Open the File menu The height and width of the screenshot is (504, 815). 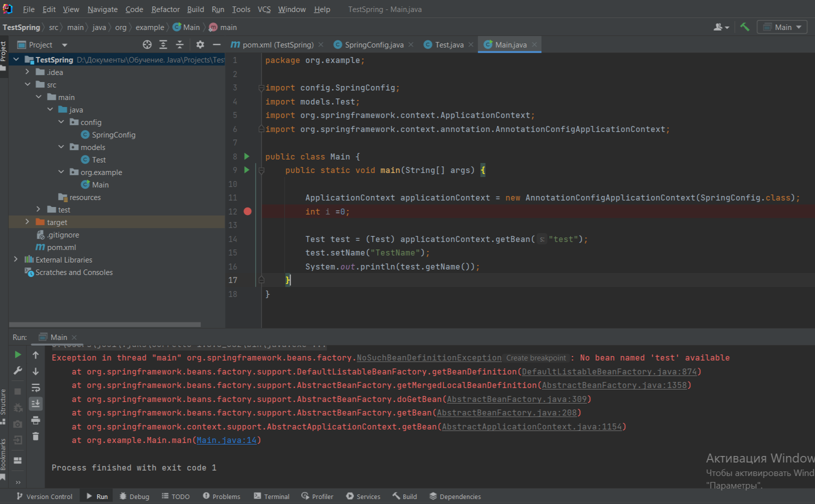click(29, 9)
